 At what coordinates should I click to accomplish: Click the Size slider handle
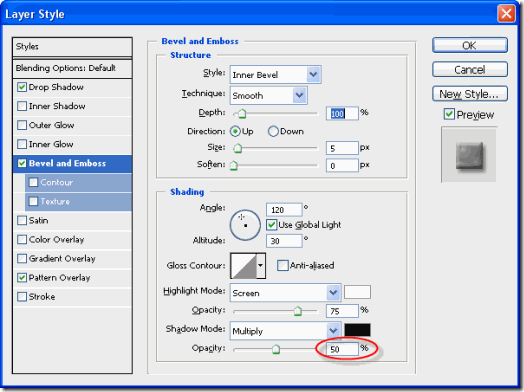click(238, 148)
